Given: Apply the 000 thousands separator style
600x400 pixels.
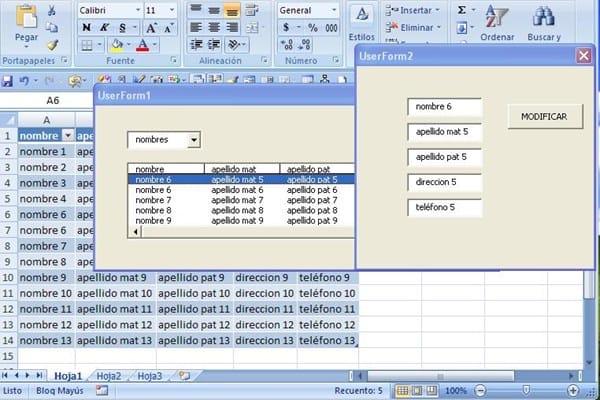Looking at the screenshot, I should point(331,28).
